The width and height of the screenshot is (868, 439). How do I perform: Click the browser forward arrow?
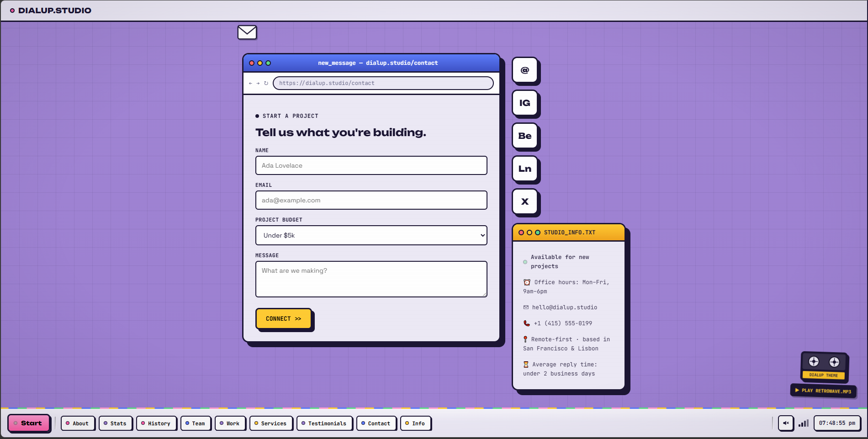point(258,83)
